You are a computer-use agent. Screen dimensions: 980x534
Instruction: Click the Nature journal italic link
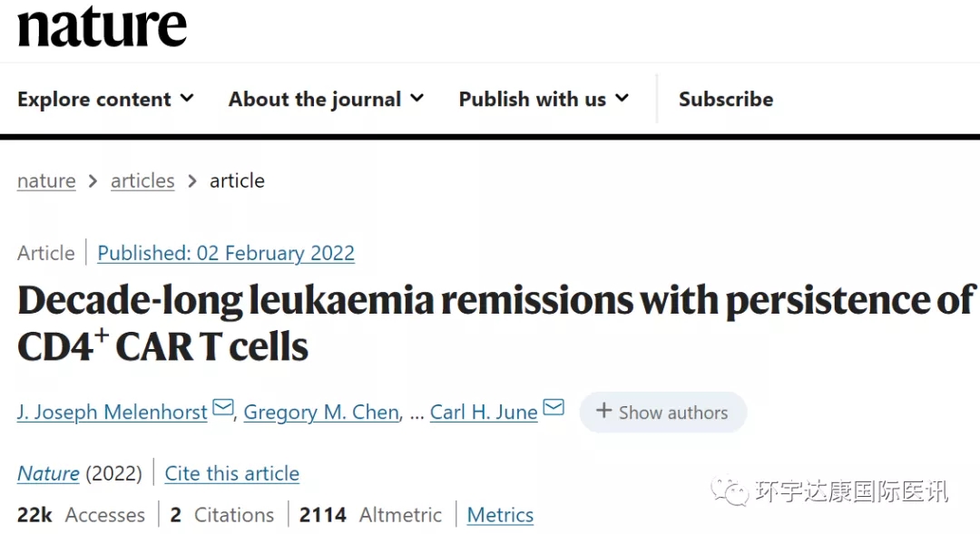[x=48, y=473]
